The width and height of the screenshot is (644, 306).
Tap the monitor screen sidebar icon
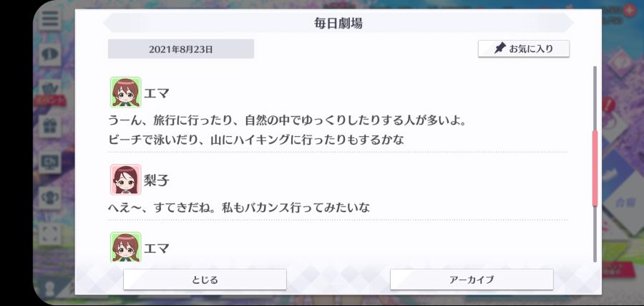point(50,162)
